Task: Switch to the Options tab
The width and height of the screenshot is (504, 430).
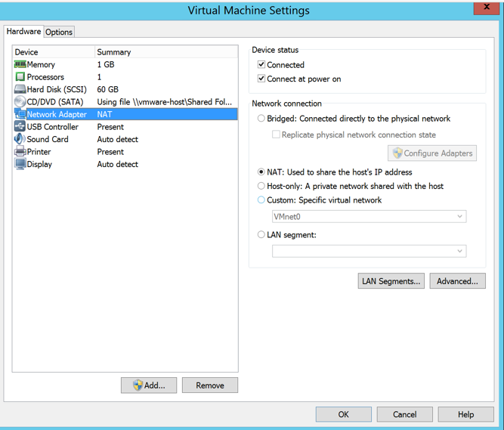Action: tap(59, 32)
